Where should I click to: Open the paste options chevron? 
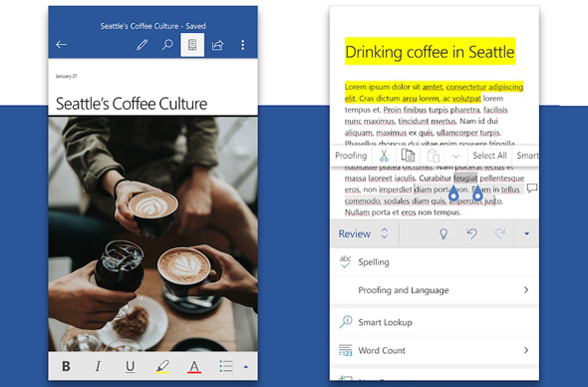(456, 157)
